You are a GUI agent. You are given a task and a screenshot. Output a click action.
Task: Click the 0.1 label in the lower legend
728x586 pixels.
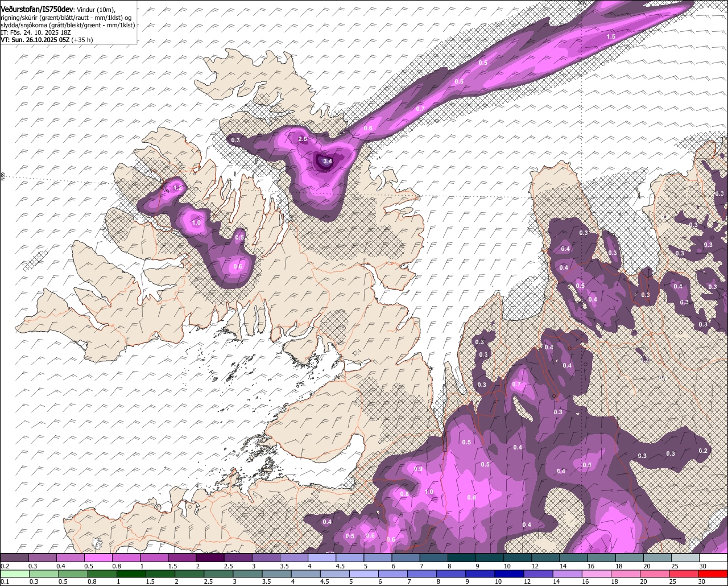pyautogui.click(x=5, y=582)
